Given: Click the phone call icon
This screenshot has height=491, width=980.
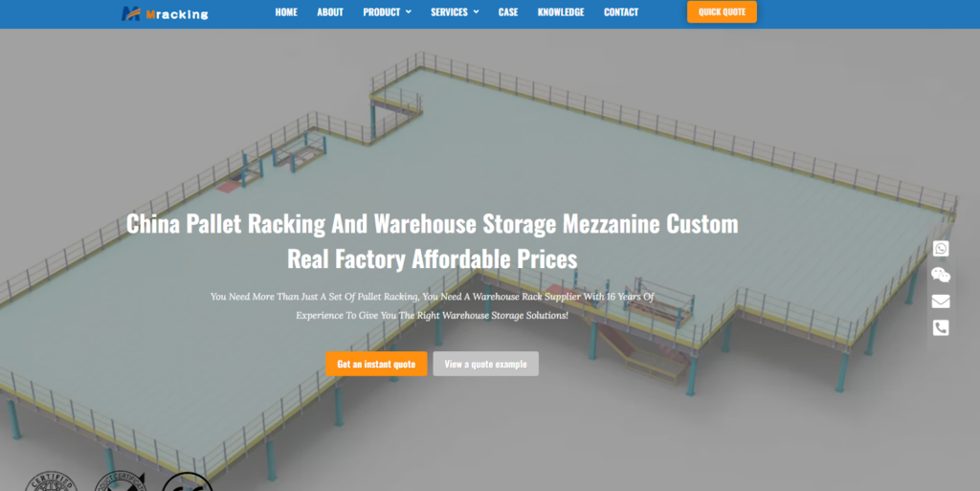Looking at the screenshot, I should pyautogui.click(x=941, y=327).
